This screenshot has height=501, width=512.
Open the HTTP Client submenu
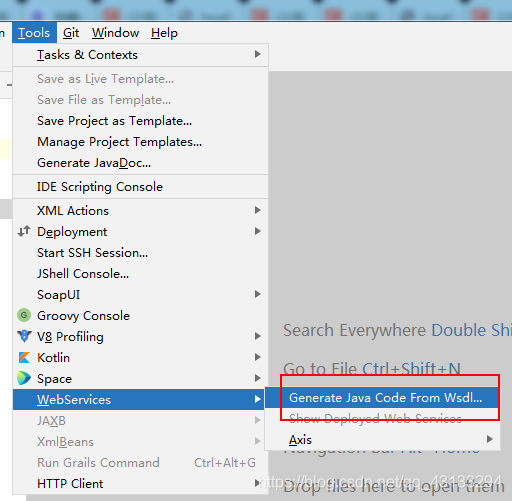(140, 483)
